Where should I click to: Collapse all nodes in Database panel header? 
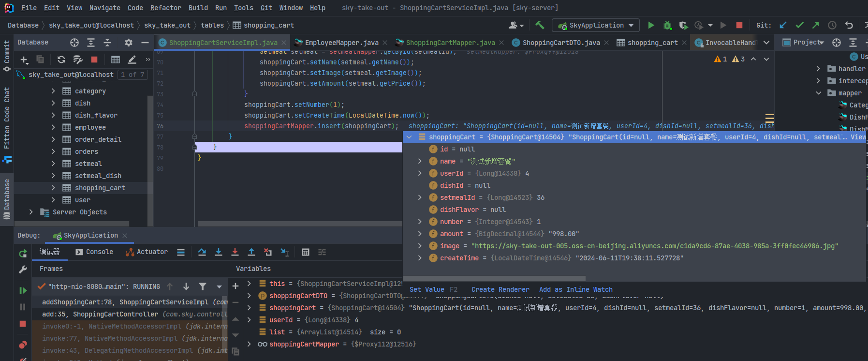[107, 43]
